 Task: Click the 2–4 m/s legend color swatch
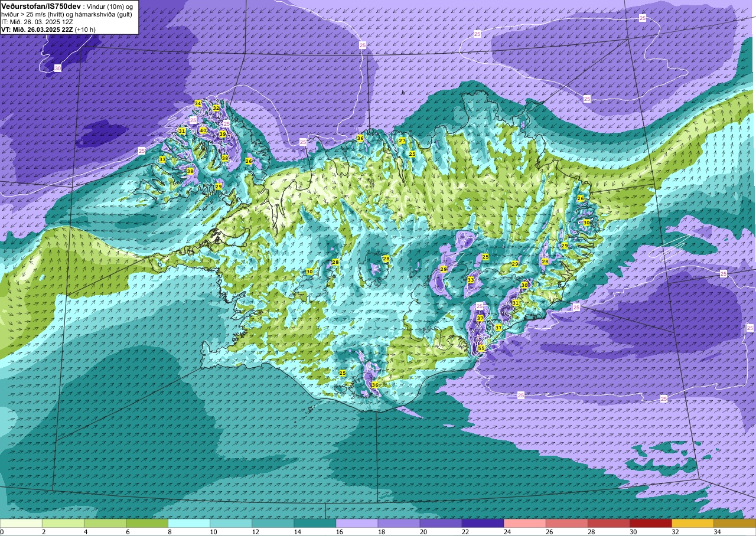point(63,523)
